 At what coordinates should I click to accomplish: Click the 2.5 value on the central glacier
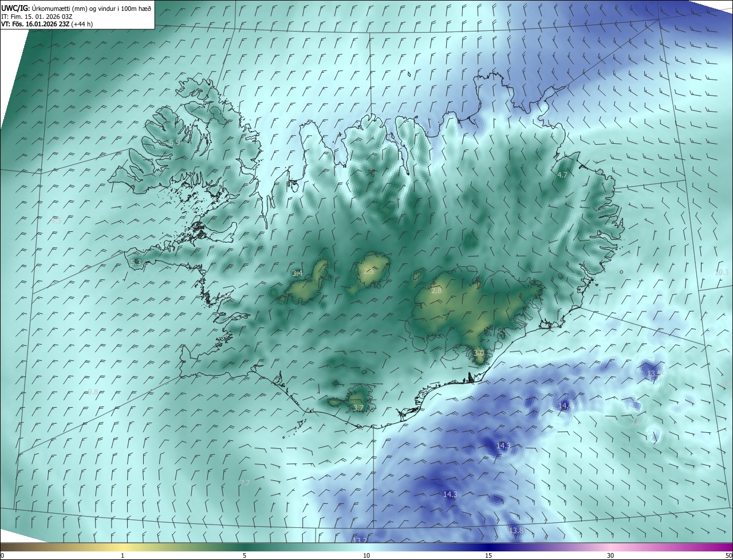[x=369, y=271]
